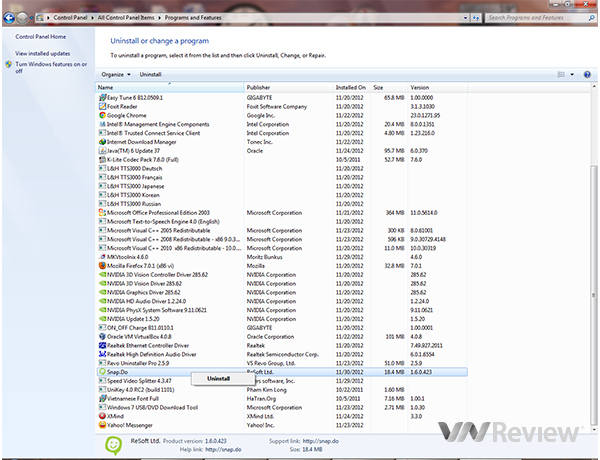
Task: Select NVIDIA HD Audio Driver 1.2.24.0
Action: (282, 301)
